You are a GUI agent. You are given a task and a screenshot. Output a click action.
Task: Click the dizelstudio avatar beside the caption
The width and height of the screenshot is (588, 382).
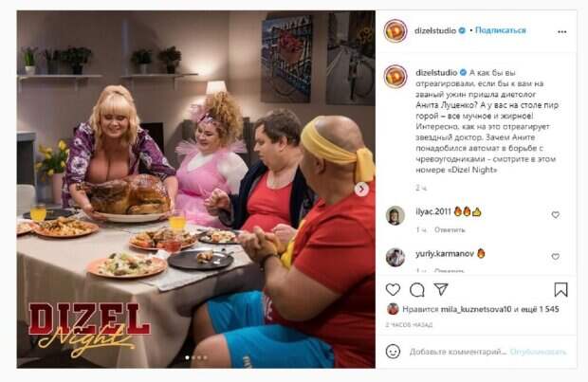click(x=395, y=77)
